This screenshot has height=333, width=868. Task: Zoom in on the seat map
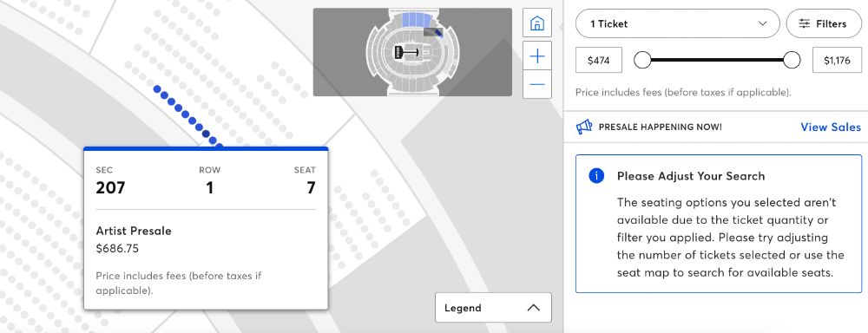tap(537, 55)
